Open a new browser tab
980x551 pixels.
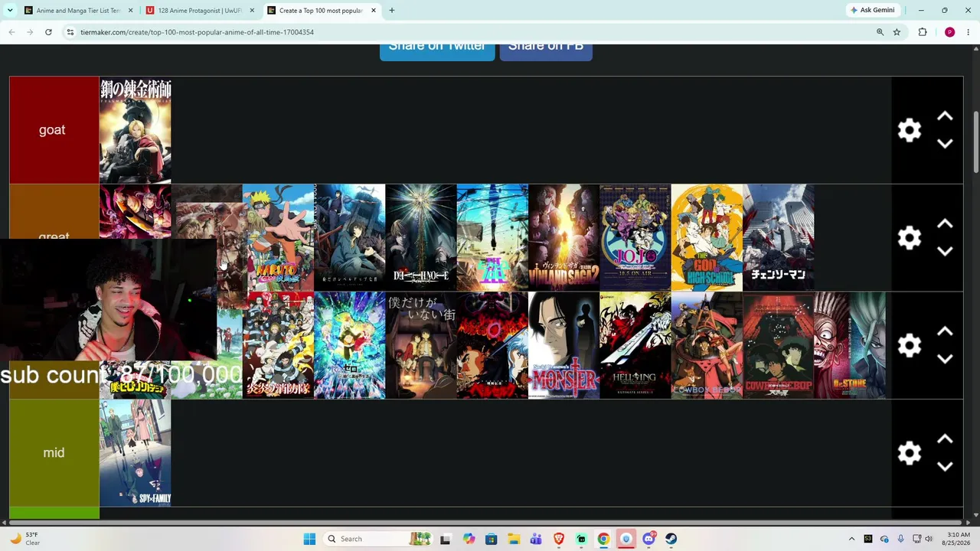391,11
